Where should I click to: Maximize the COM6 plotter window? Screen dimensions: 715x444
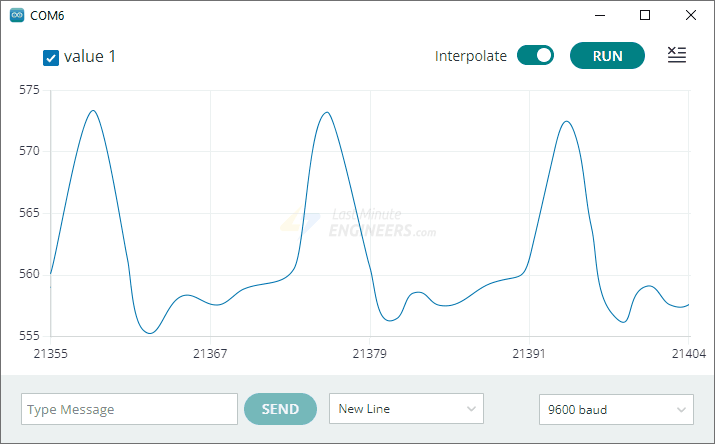point(645,15)
